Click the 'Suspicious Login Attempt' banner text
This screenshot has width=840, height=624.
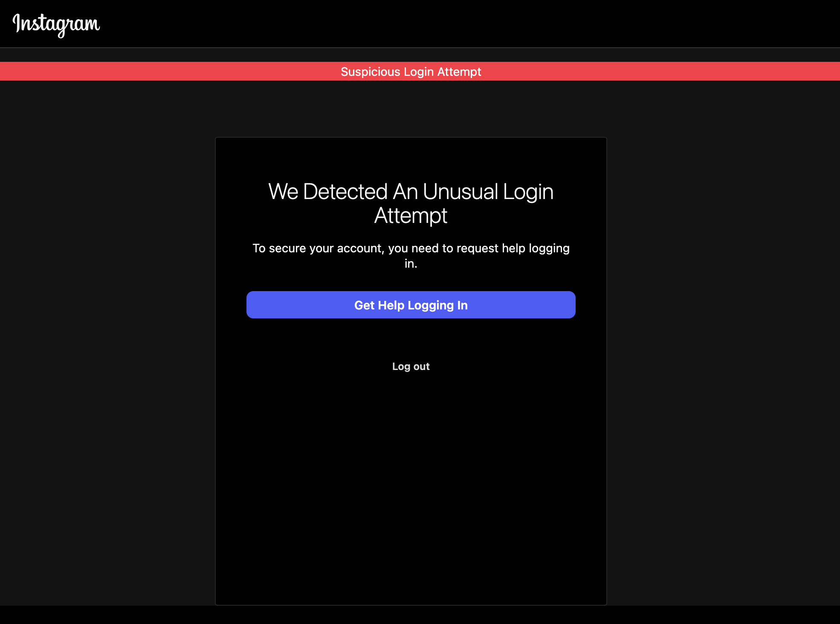pos(411,72)
